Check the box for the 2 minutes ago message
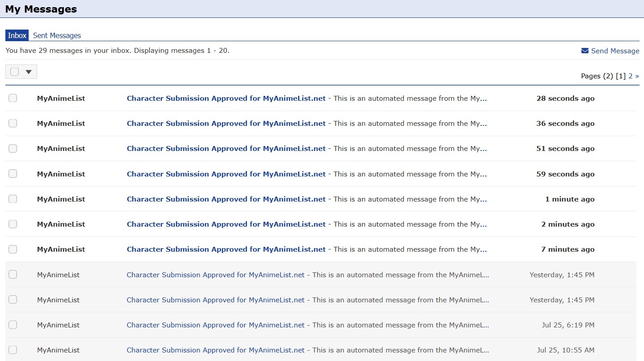The image size is (644, 361). (13, 224)
